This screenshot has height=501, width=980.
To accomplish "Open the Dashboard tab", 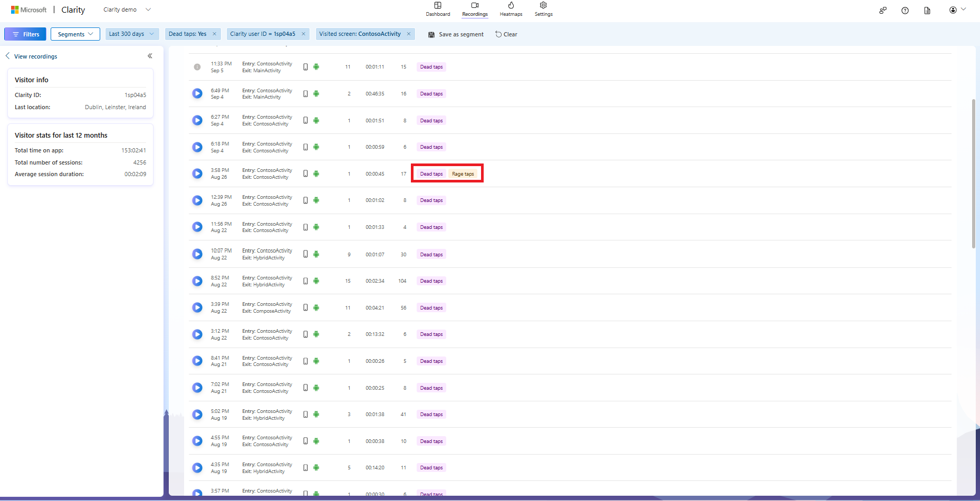I will [x=438, y=9].
